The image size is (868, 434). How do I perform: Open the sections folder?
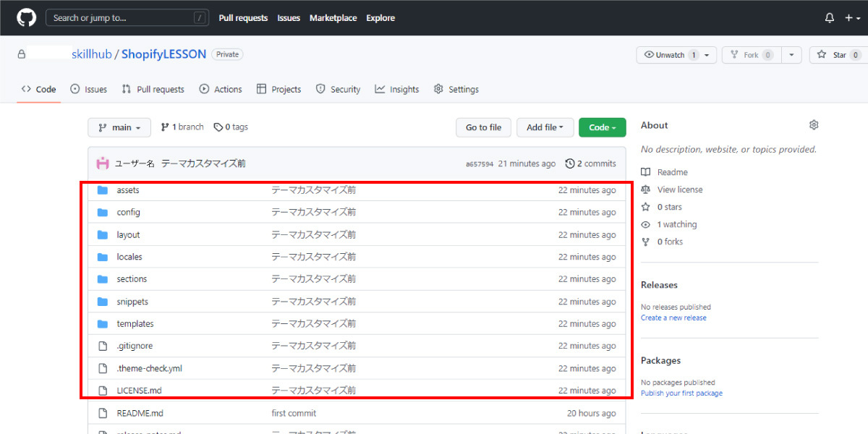pyautogui.click(x=132, y=278)
